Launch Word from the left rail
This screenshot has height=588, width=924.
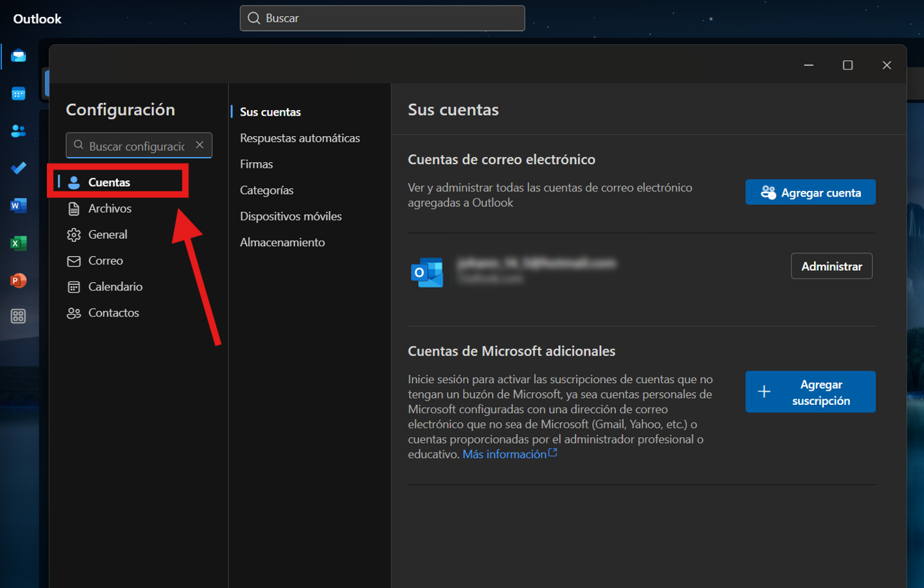(x=18, y=206)
